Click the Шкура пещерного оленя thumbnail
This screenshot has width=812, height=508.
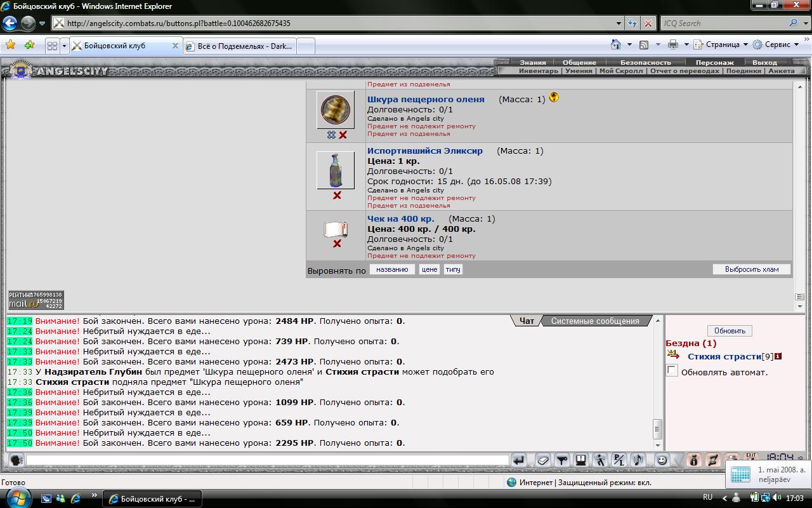point(335,110)
